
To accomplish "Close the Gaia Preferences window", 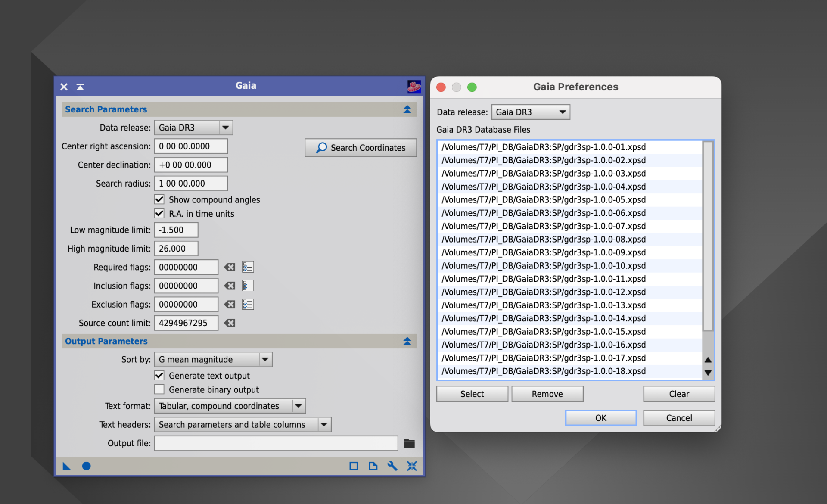I will (x=441, y=87).
